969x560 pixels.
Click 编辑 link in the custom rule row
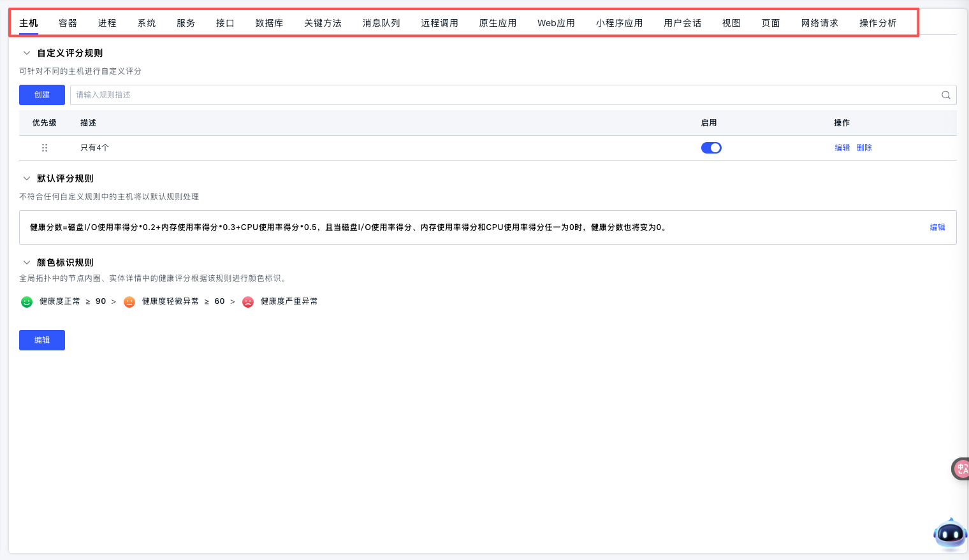[x=842, y=148]
